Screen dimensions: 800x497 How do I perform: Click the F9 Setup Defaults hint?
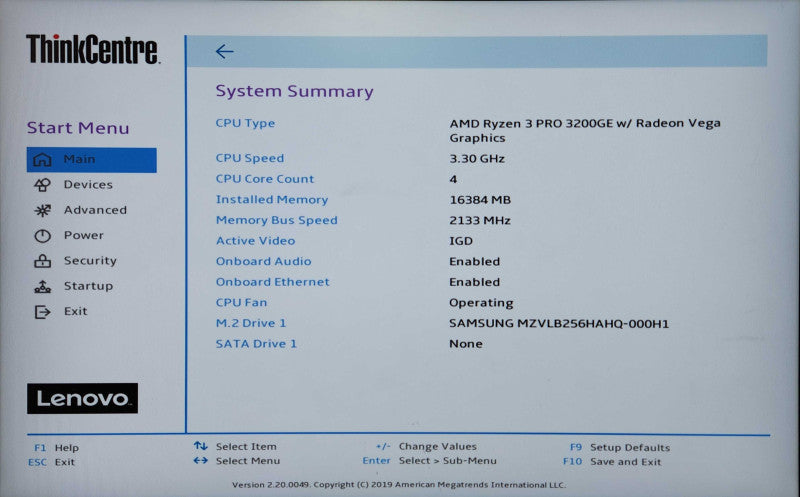[x=620, y=448]
